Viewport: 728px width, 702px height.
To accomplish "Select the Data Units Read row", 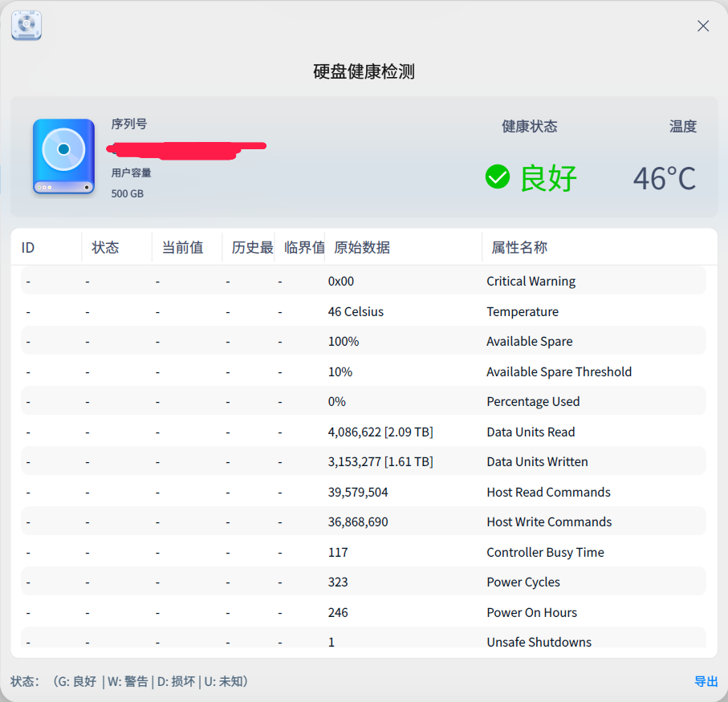I will pos(531,432).
